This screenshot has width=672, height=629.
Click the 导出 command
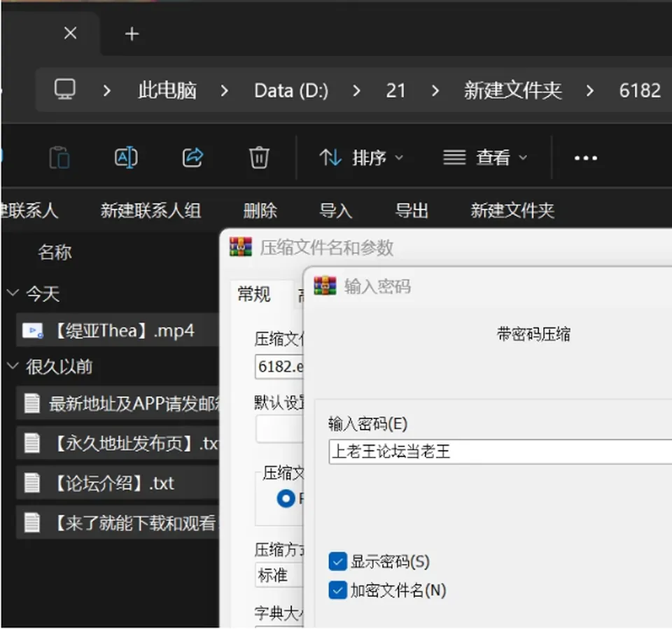coord(412,211)
